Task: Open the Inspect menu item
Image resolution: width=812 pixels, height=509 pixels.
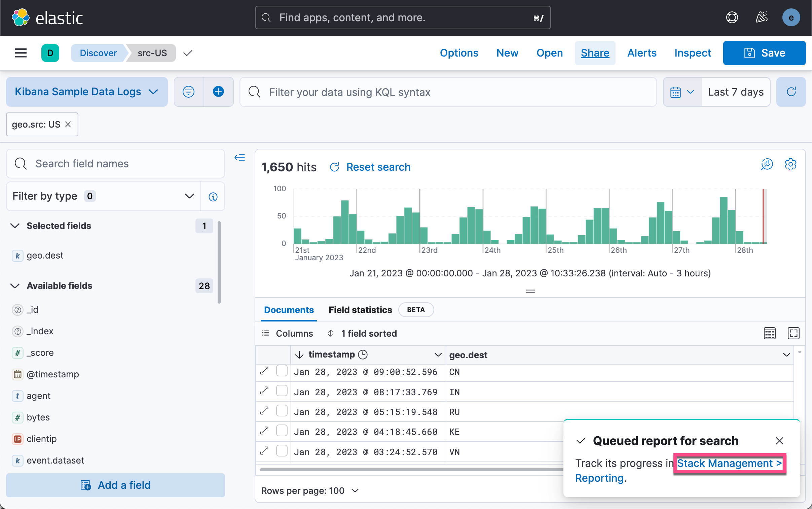Action: (692, 53)
